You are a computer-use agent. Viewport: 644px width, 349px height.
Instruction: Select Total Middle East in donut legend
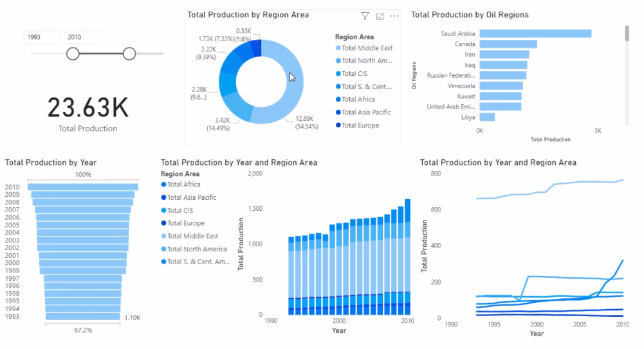point(364,48)
